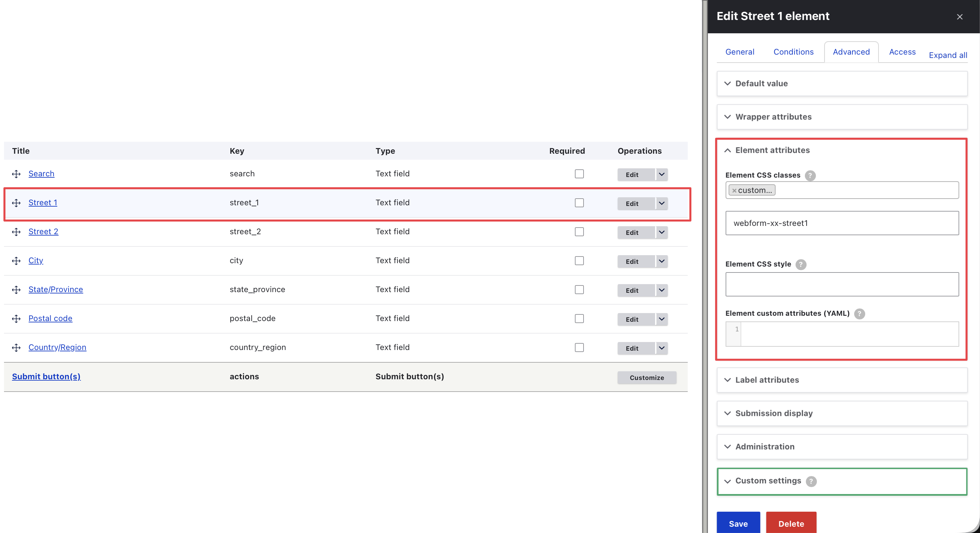The height and width of the screenshot is (533, 980).
Task: Click drag handle beside Postal code
Action: click(16, 319)
